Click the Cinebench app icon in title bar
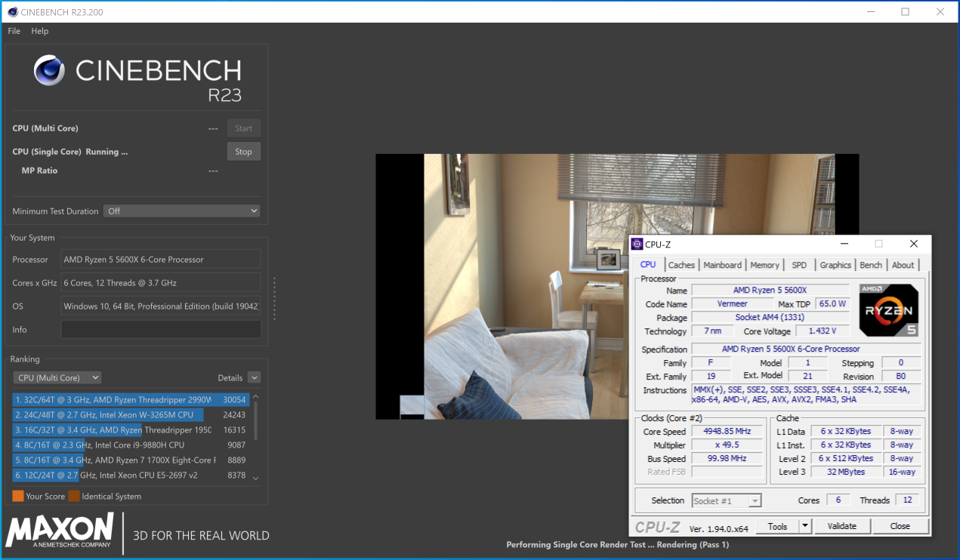 coord(13,11)
